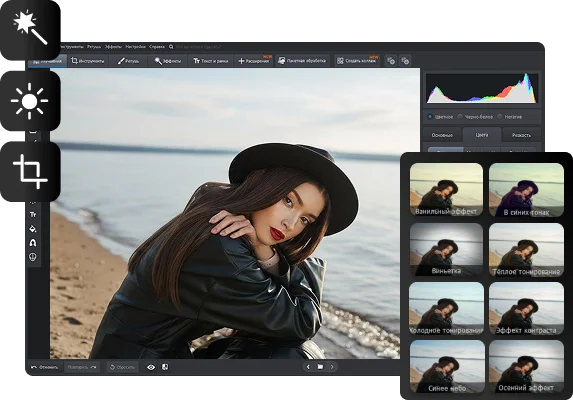This screenshot has width=573, height=400.
Task: Switch to the Основные panel tab
Action: [442, 135]
